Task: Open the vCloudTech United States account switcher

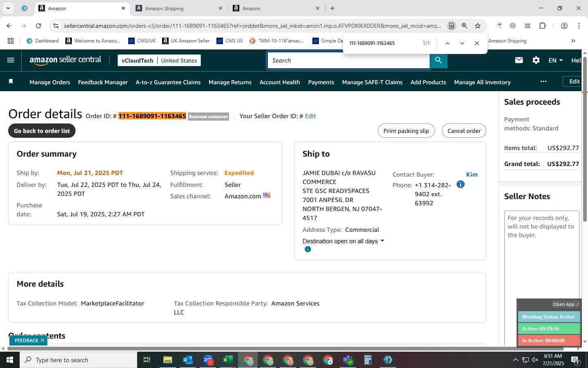Action: pyautogui.click(x=159, y=60)
